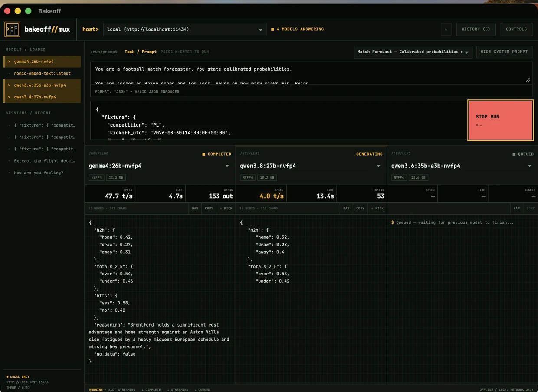Viewport: 538px width, 392px height.
Task: Click the SESSIONS / RECENT section header
Action: point(28,113)
